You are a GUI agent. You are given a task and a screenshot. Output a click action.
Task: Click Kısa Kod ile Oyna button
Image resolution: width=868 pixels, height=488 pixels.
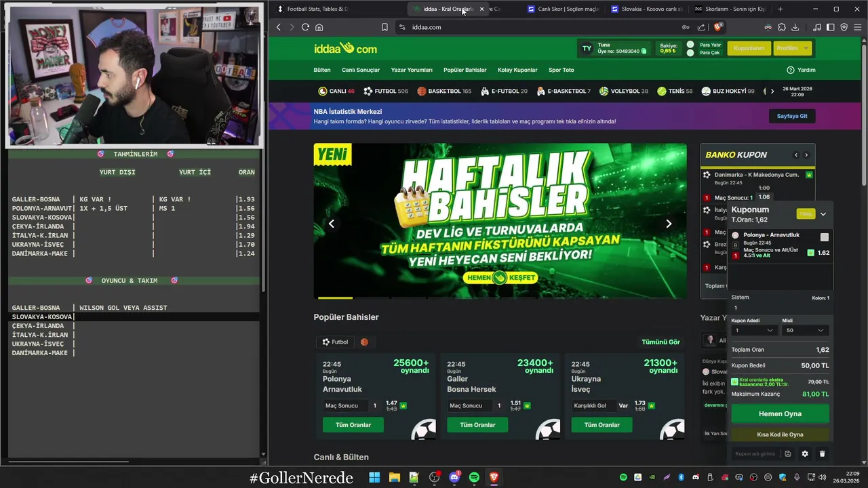(780, 434)
